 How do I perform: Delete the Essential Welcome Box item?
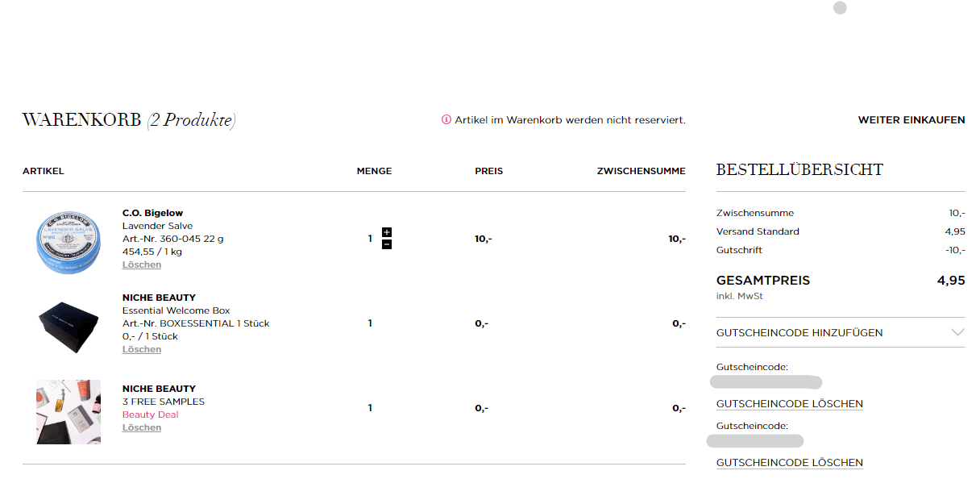pyautogui.click(x=142, y=349)
